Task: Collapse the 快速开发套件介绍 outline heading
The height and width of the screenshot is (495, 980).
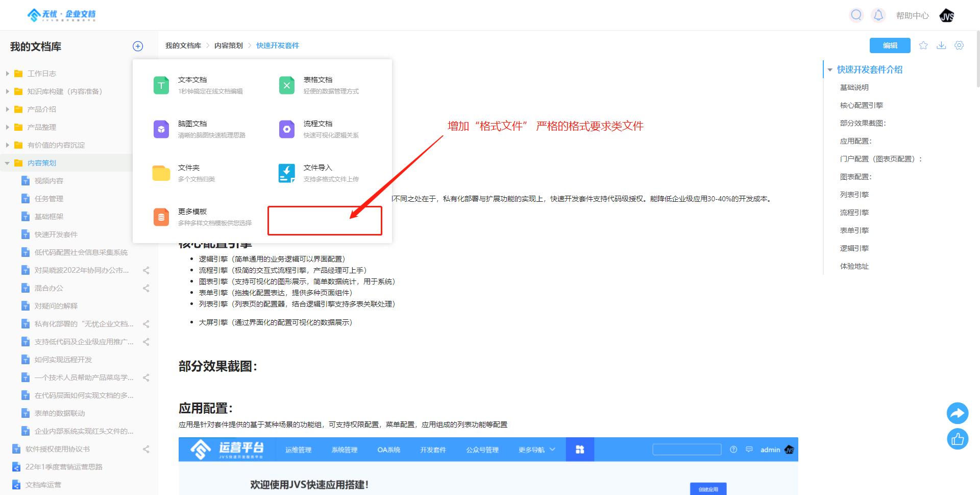Action: point(830,69)
